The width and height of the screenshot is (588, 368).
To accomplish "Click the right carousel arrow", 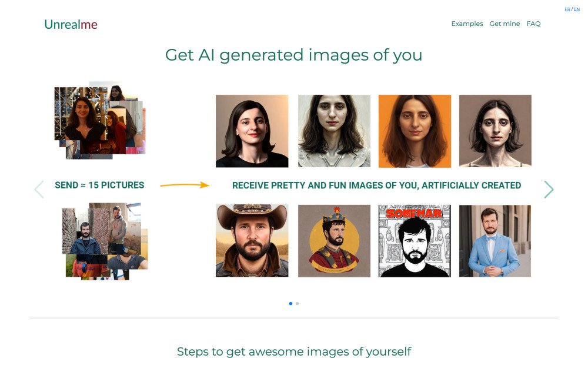I will (x=549, y=189).
